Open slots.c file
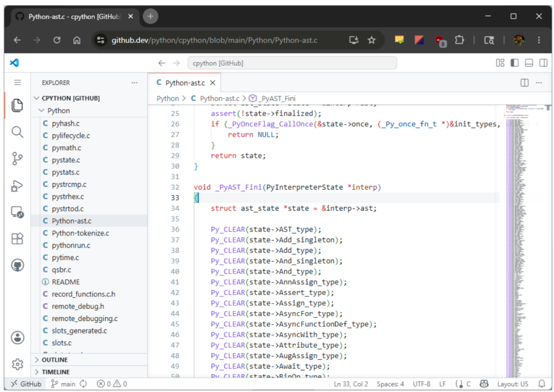 (89, 343)
